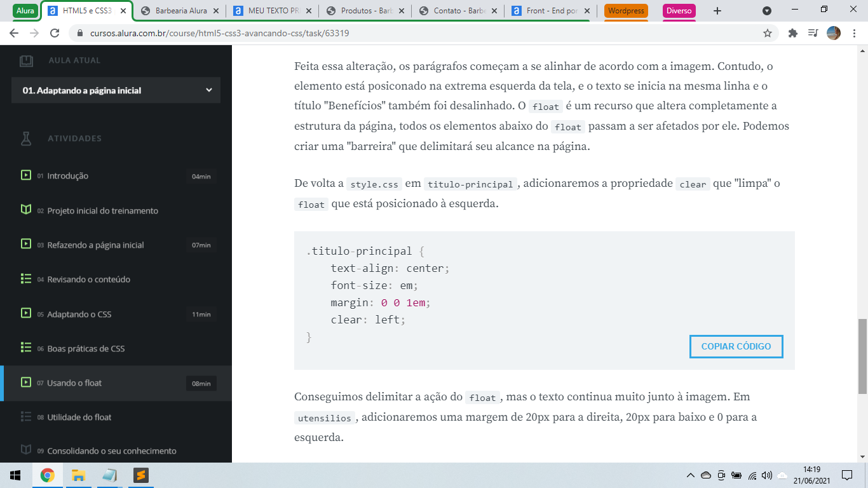Image resolution: width=868 pixels, height=488 pixels.
Task: Click the list icon beside Revisando o conteúdo
Action: tap(26, 278)
